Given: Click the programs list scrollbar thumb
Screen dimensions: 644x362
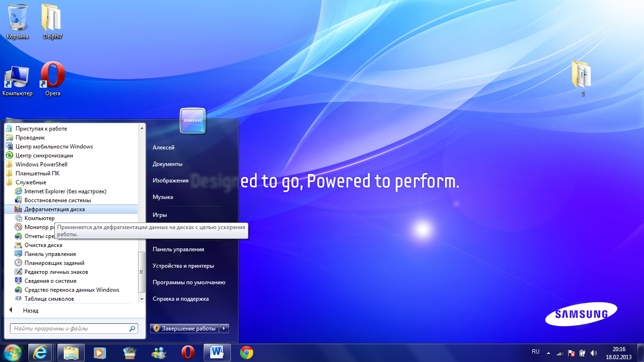Looking at the screenshot, I should pyautogui.click(x=142, y=271).
